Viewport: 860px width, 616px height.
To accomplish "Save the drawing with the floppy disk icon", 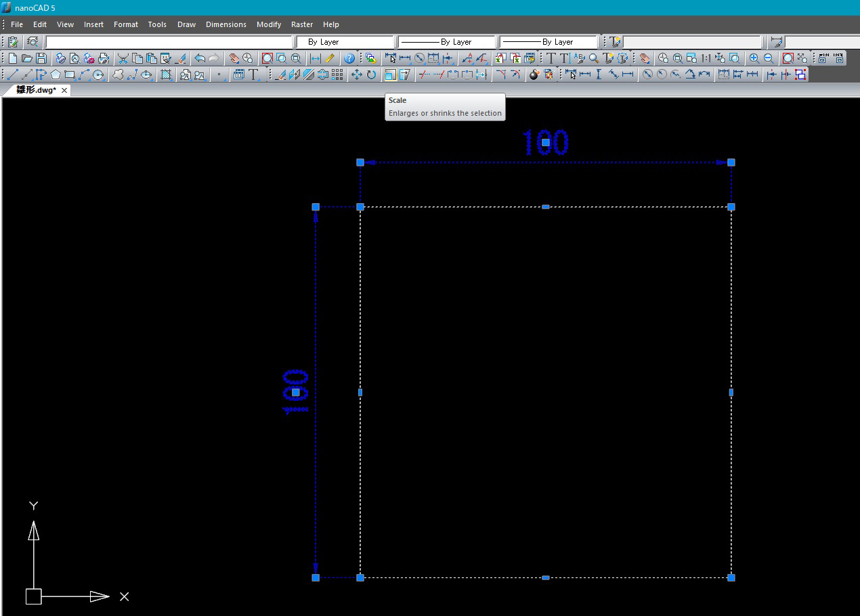I will pos(41,58).
